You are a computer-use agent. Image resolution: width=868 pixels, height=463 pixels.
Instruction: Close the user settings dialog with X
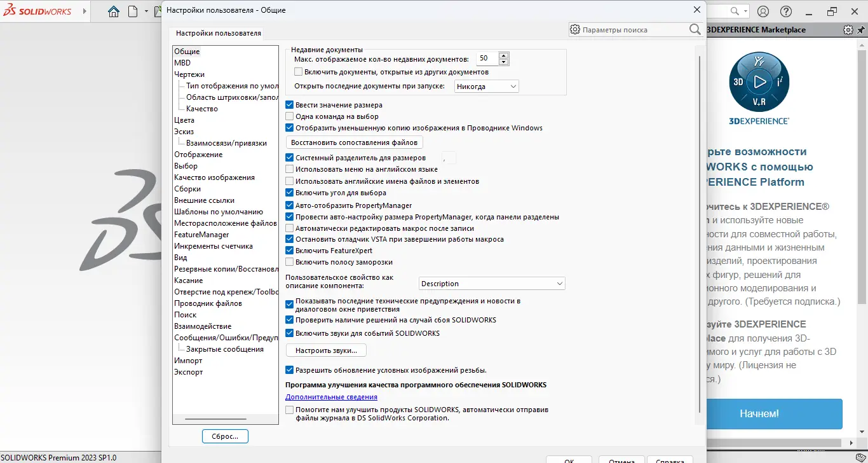[x=697, y=10]
